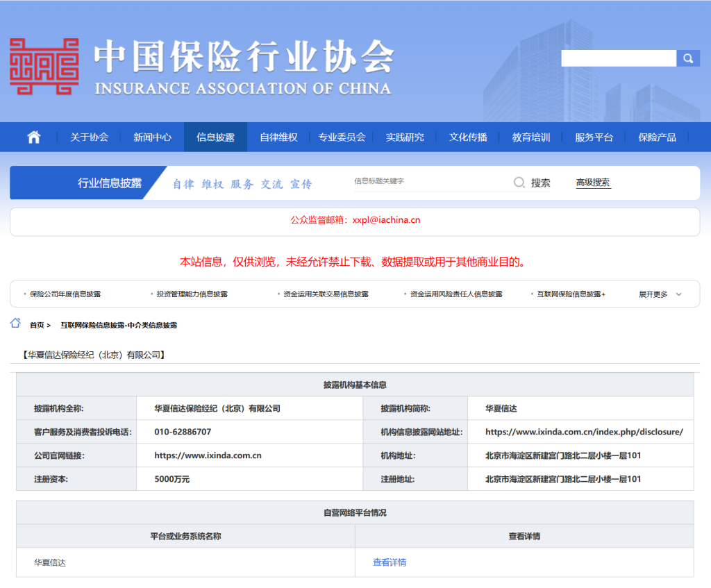Open 高级搜索 advanced search link
Viewport: 711px width, 588px height.
click(x=593, y=183)
